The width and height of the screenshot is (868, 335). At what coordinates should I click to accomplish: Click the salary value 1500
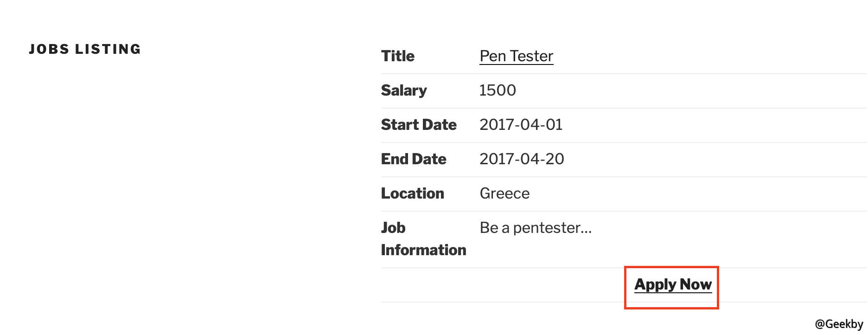tap(497, 90)
